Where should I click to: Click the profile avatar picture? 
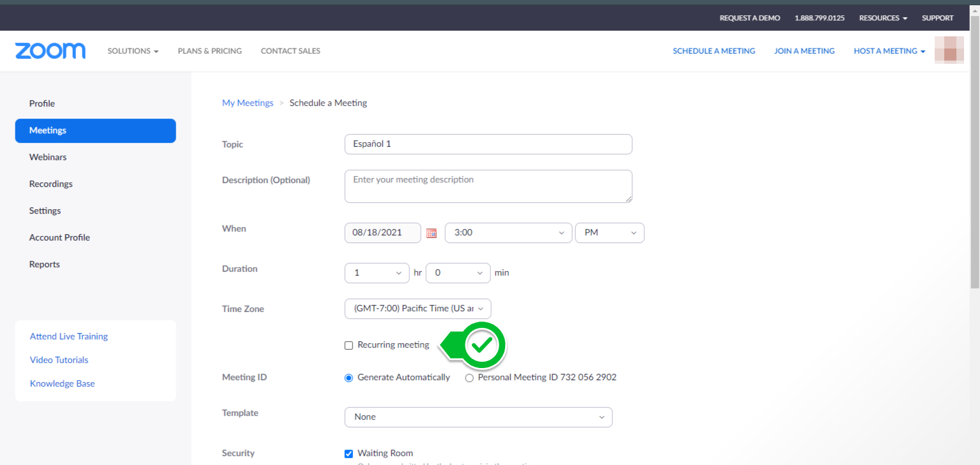949,50
